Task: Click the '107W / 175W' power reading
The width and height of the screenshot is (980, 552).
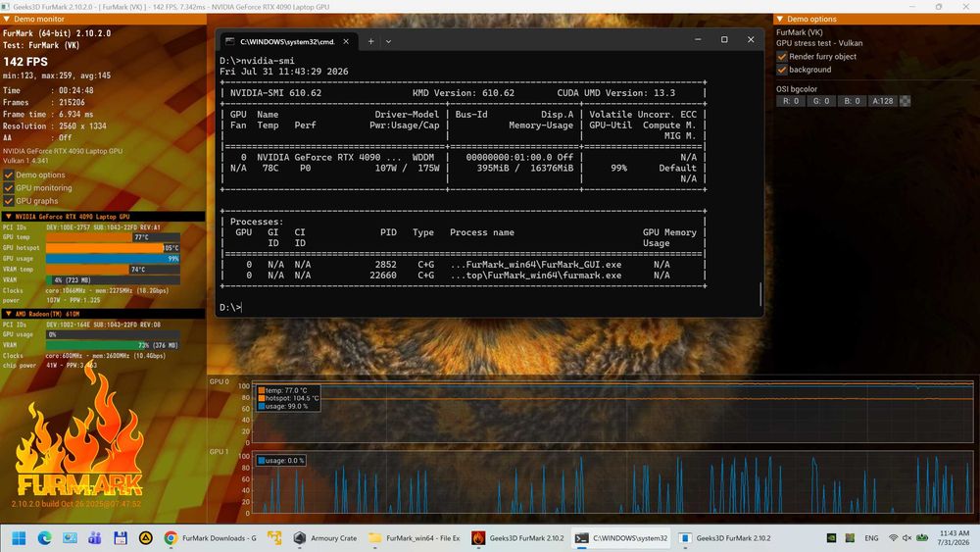Action: (x=407, y=168)
